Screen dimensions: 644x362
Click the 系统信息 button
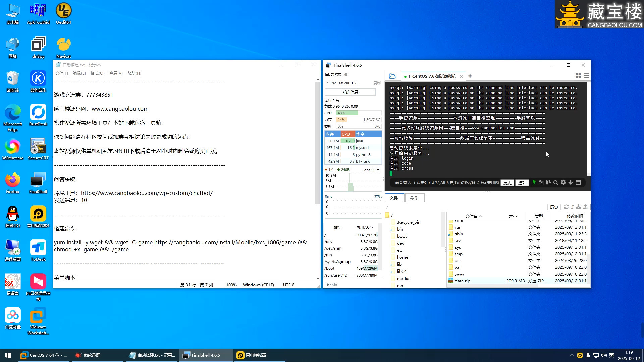coord(350,92)
